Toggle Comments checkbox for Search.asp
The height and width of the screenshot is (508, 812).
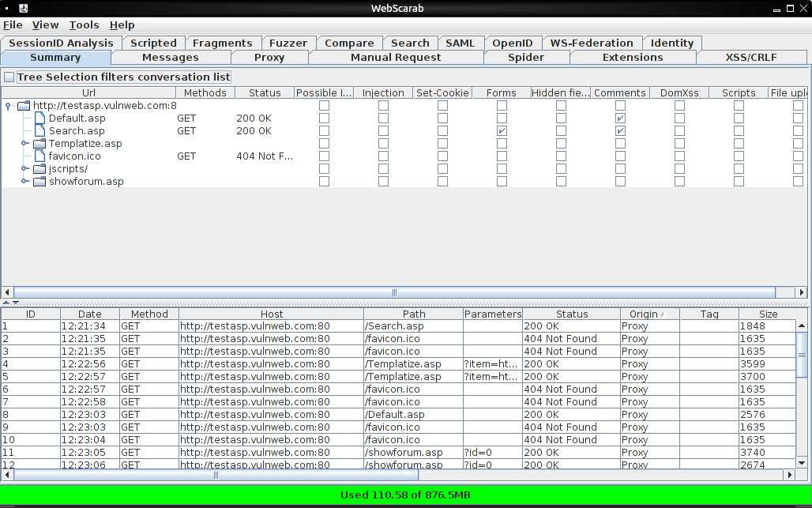tap(620, 131)
